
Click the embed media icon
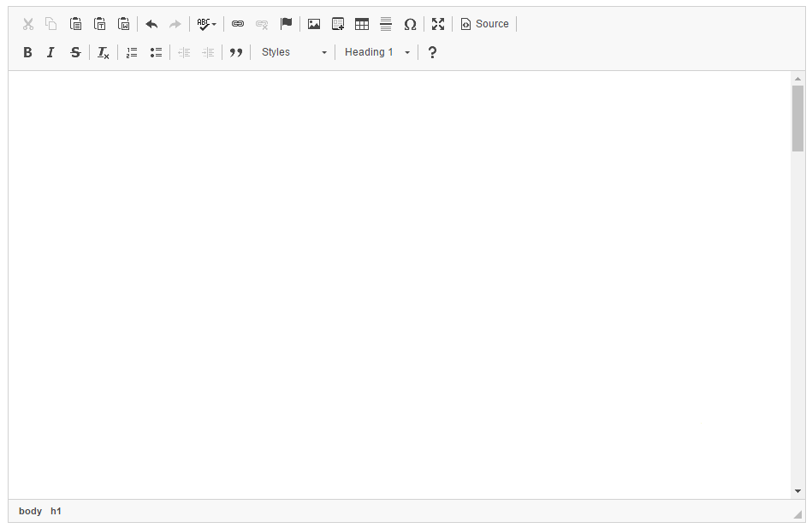338,24
